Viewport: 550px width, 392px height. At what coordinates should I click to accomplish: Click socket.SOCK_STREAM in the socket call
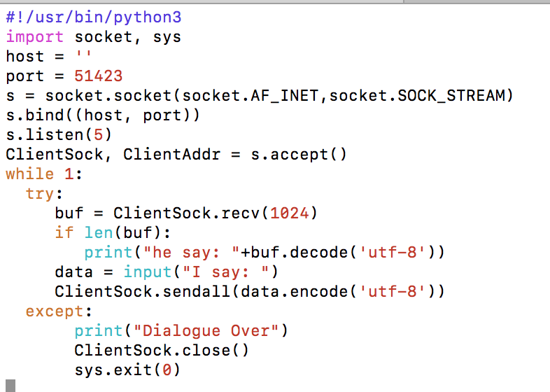coord(421,96)
